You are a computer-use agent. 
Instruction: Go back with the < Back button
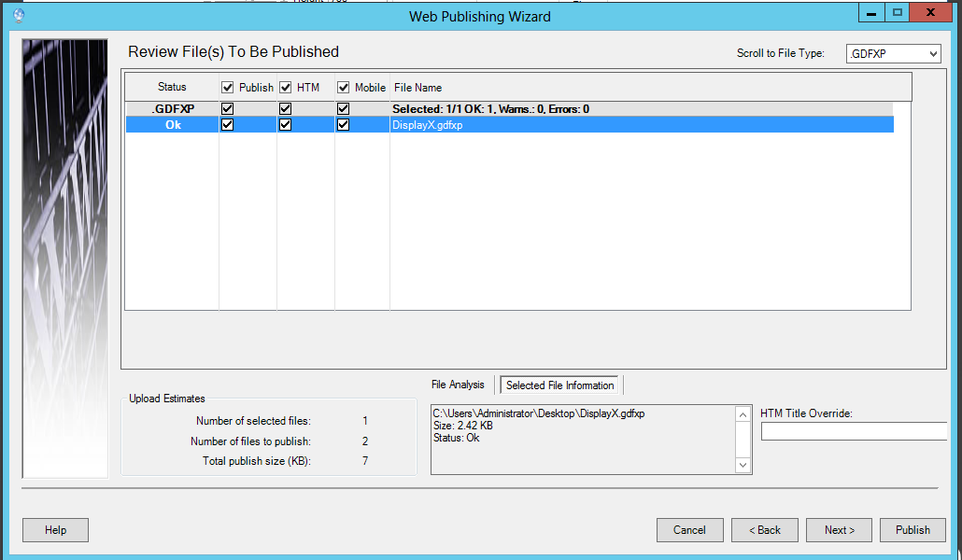point(764,530)
